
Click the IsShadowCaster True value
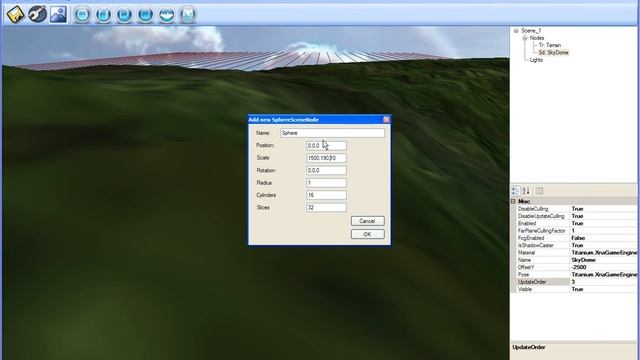pos(603,245)
